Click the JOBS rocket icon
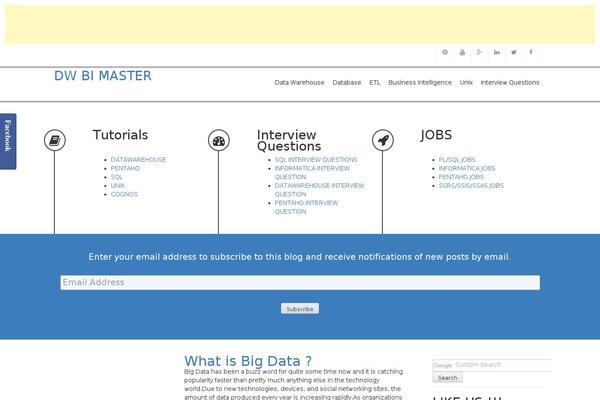This screenshot has height=400, width=600. click(x=383, y=140)
